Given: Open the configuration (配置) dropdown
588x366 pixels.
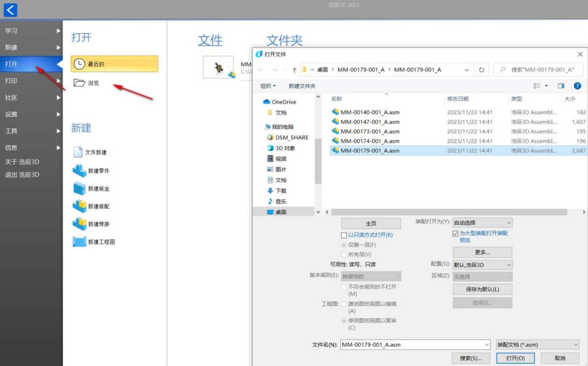Looking at the screenshot, I should 482,265.
